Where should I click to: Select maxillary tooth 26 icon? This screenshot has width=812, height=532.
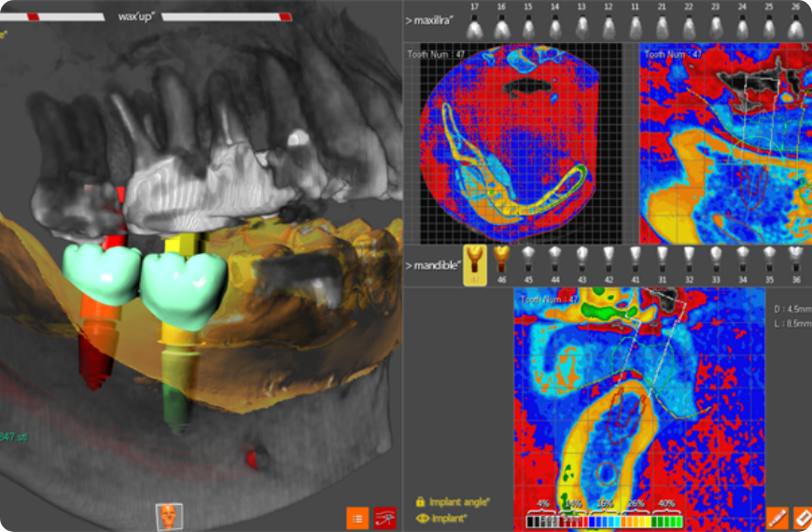(795, 27)
